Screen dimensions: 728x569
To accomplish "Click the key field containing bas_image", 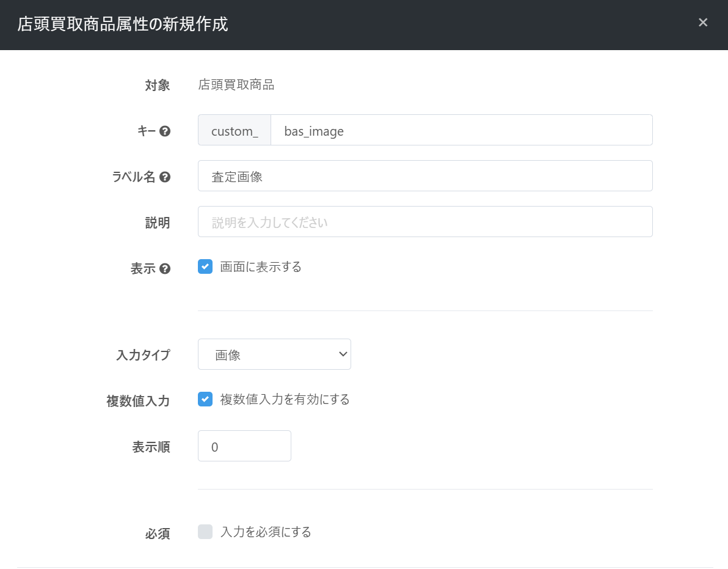I will click(462, 130).
